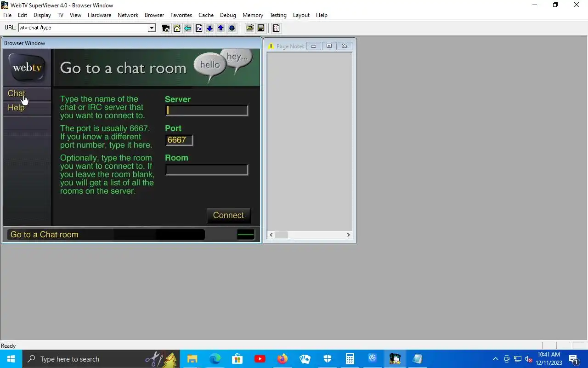Viewport: 588px width, 368px height.
Task: Click the Connect button
Action: coord(228,215)
